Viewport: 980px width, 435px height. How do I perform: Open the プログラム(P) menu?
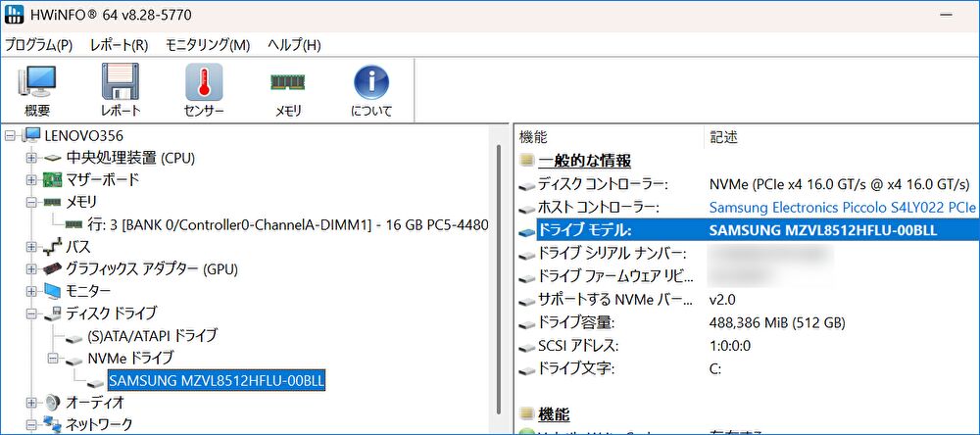coord(39,45)
